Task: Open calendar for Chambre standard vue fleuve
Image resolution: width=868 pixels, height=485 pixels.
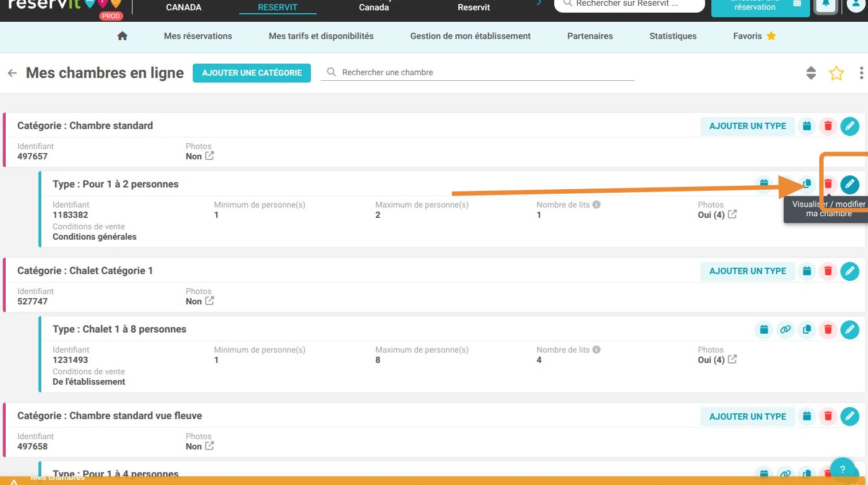Action: 807,416
